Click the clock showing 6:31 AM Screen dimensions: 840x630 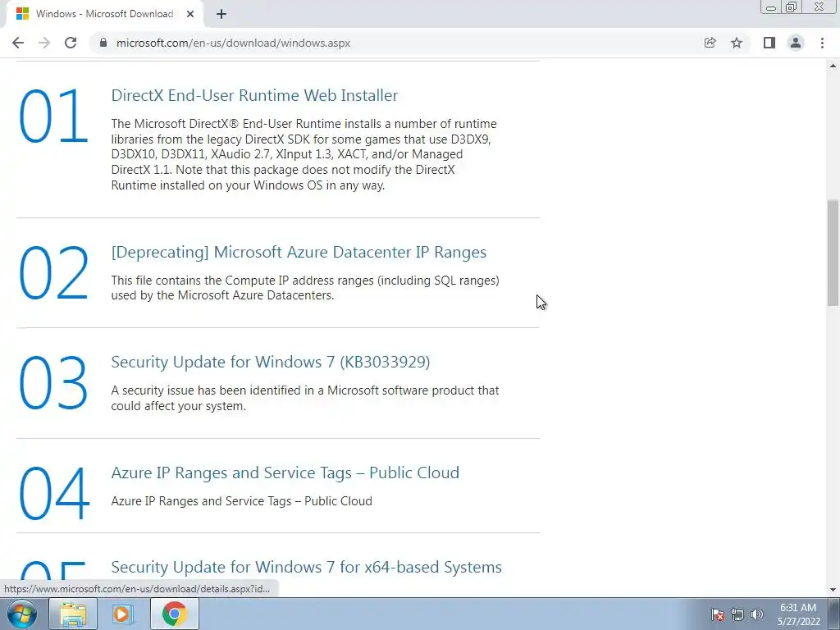[798, 614]
